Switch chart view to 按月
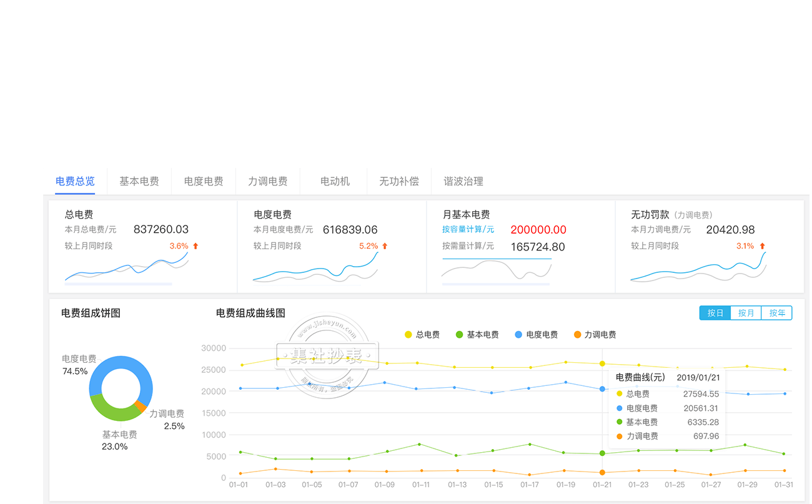This screenshot has width=812, height=504. [746, 313]
